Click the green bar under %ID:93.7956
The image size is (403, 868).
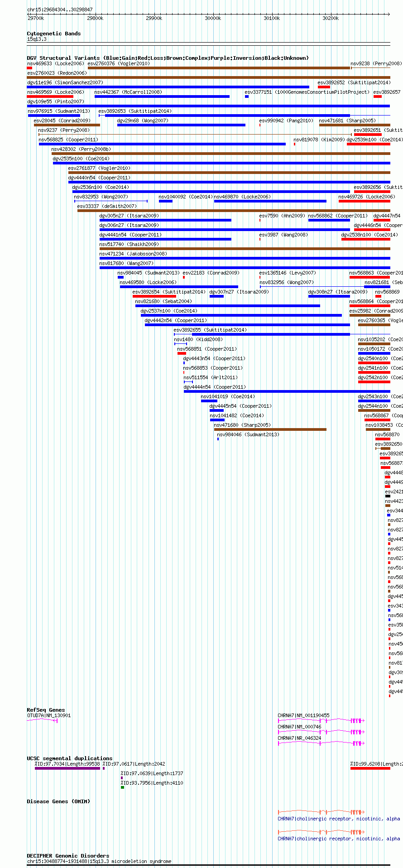point(122,787)
